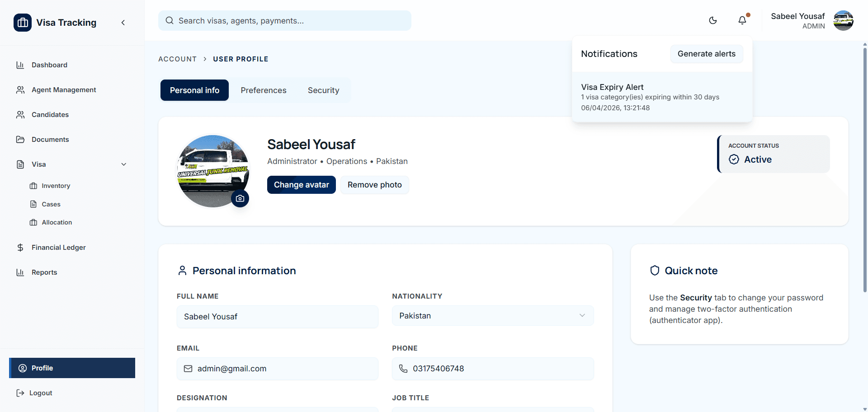Click the Quick note shield icon
This screenshot has width=868, height=412.
pos(655,271)
